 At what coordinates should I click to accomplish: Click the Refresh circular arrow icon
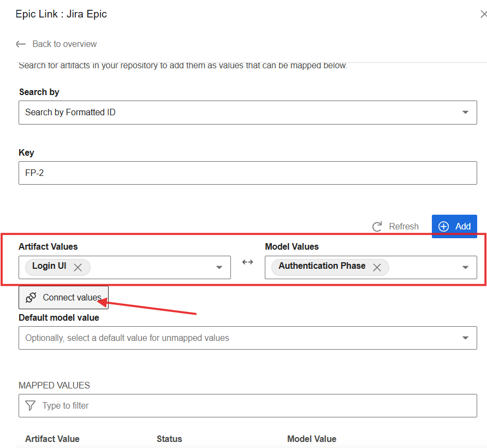(377, 226)
